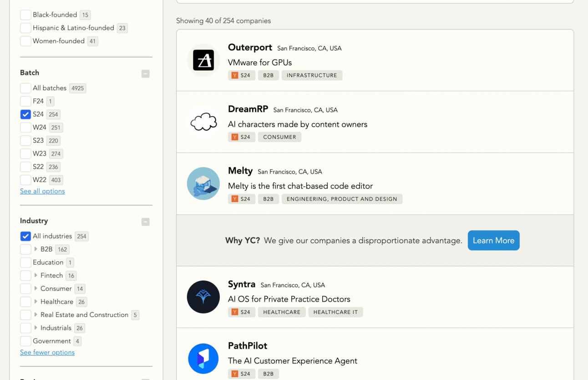Click 'AI OS for Private Practice Doctors' text
The height and width of the screenshot is (380, 588).
point(289,299)
